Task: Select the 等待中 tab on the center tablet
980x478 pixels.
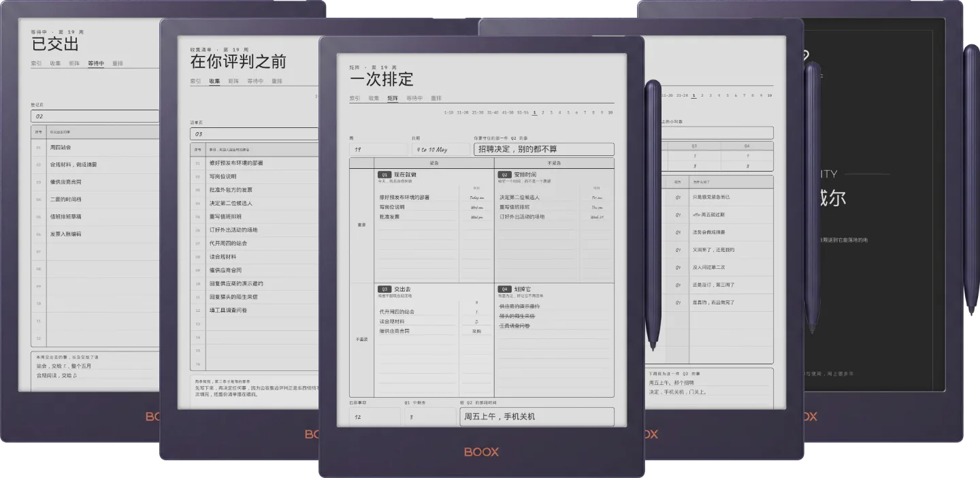Action: [x=414, y=98]
